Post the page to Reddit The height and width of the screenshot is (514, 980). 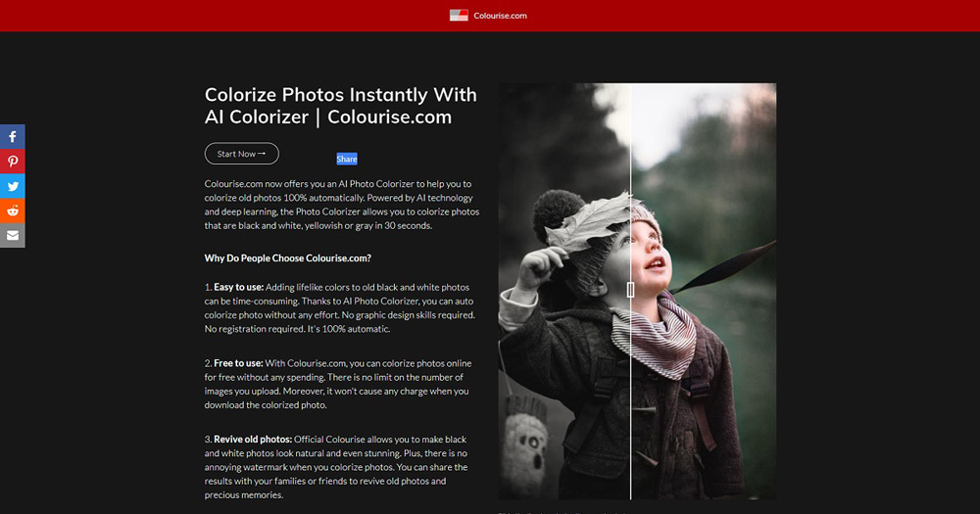tap(13, 210)
